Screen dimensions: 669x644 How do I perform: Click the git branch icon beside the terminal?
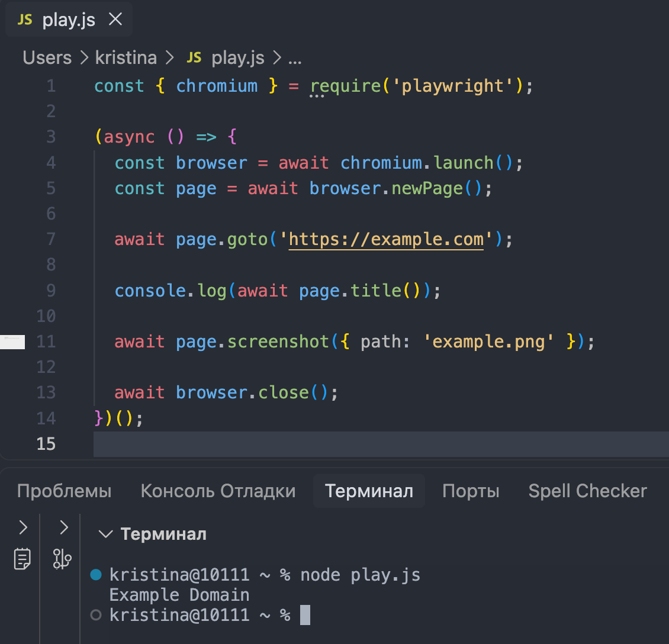click(x=62, y=559)
